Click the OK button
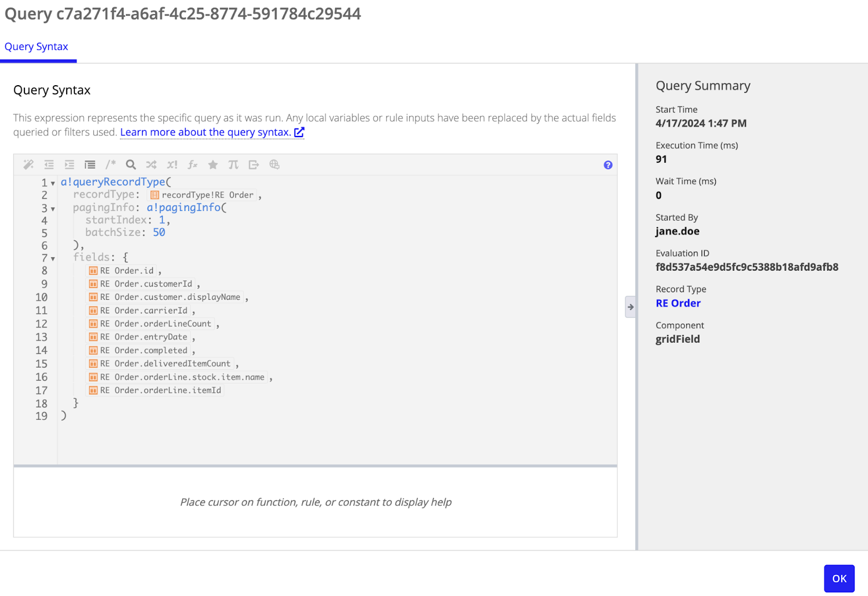The image size is (868, 596). [x=839, y=579]
